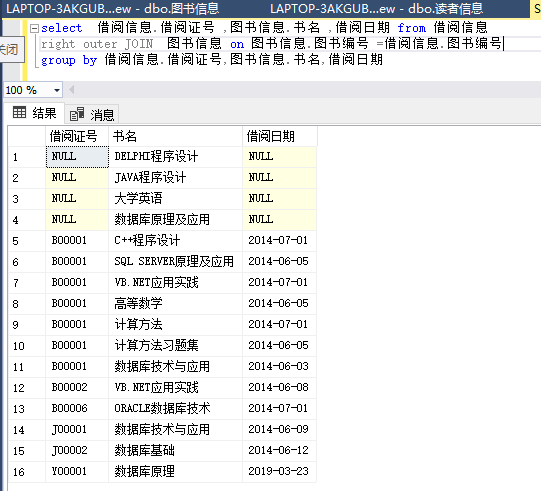
Task: Select row header 12 in results
Action: point(27,388)
